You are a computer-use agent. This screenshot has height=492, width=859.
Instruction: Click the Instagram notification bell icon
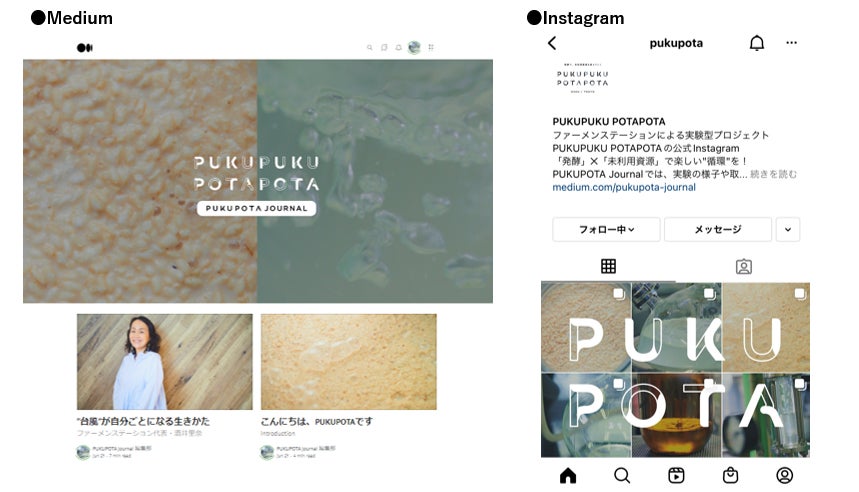pyautogui.click(x=757, y=43)
